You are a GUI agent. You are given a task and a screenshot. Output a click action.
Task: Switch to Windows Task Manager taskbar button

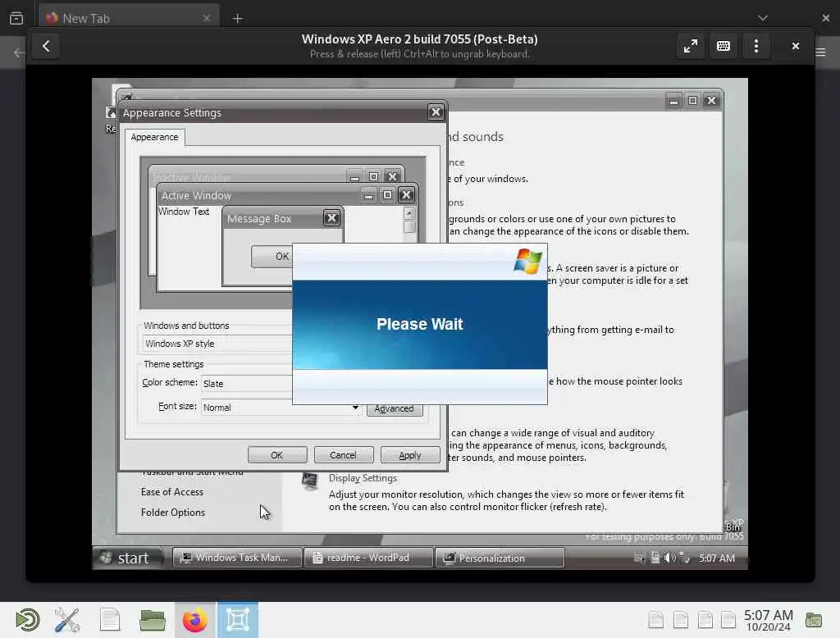tap(236, 558)
